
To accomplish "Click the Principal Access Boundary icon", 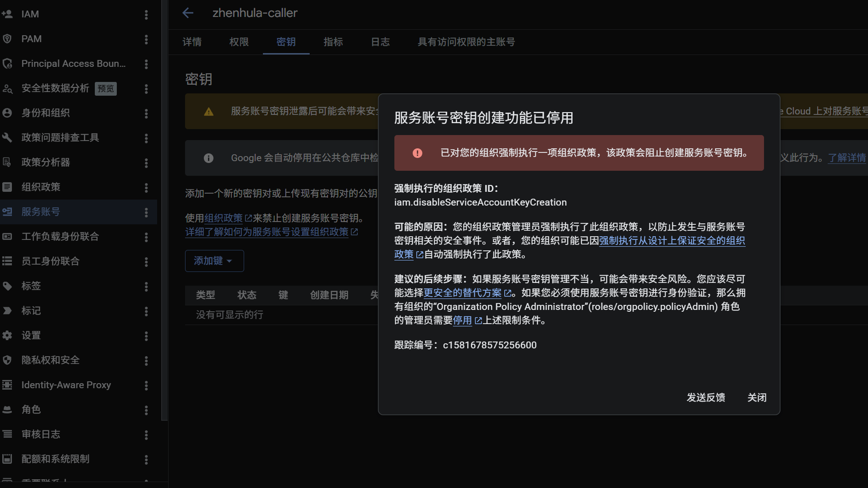I will (7, 64).
